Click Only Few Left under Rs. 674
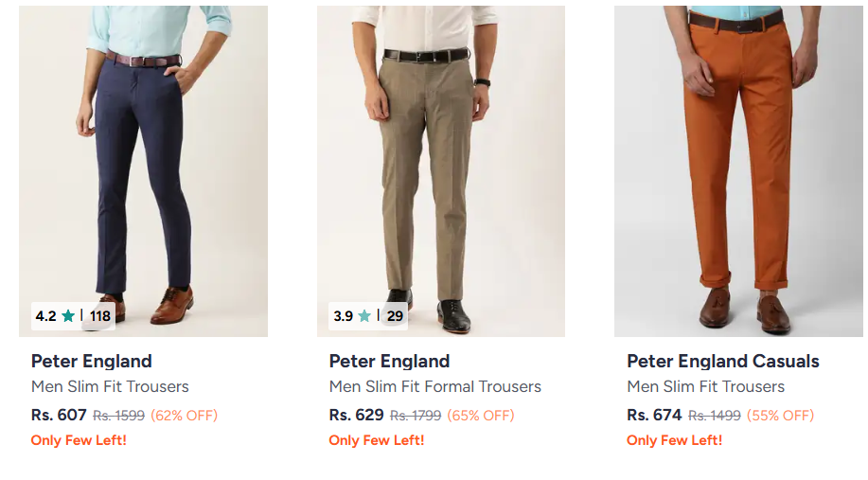The image size is (868, 480). point(674,440)
